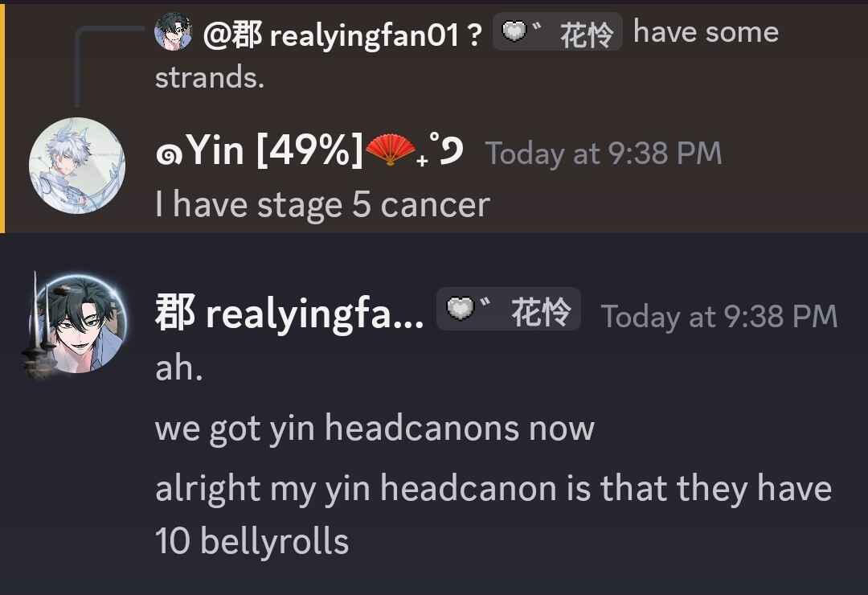This screenshot has width=868, height=595.
Task: Click the 花怜 tag badge in reply preview
Action: [x=558, y=31]
